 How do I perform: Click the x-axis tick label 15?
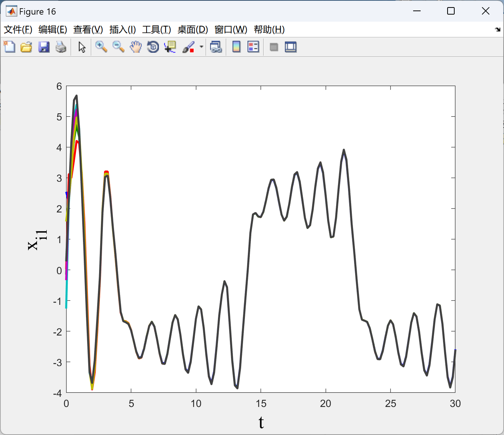[261, 404]
